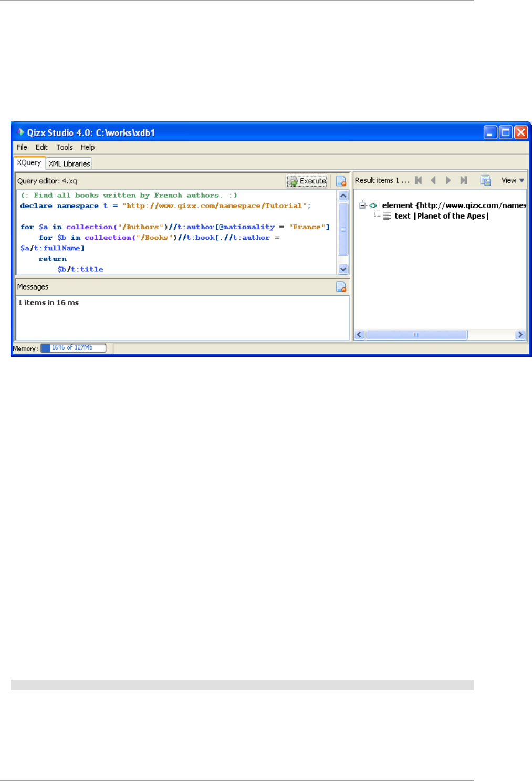Viewport: 532px width, 781px height.
Task: Click in the XQuery code editor
Action: [x=176, y=232]
